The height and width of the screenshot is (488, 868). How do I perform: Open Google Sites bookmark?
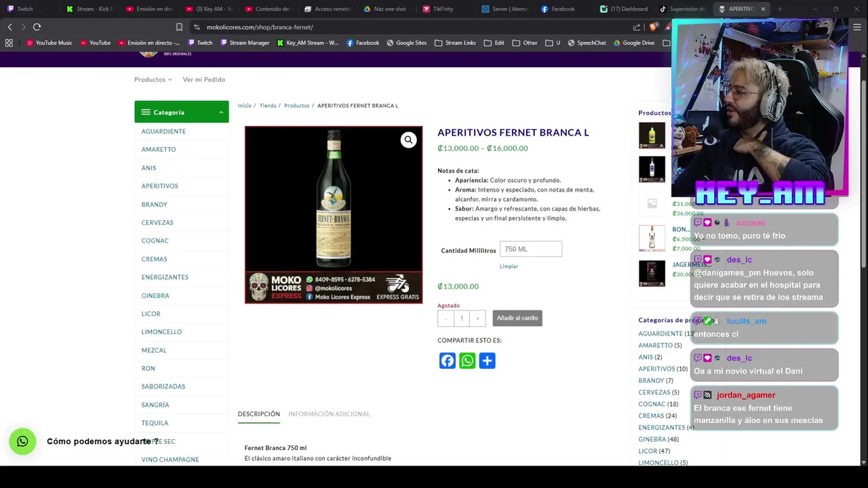click(x=407, y=43)
